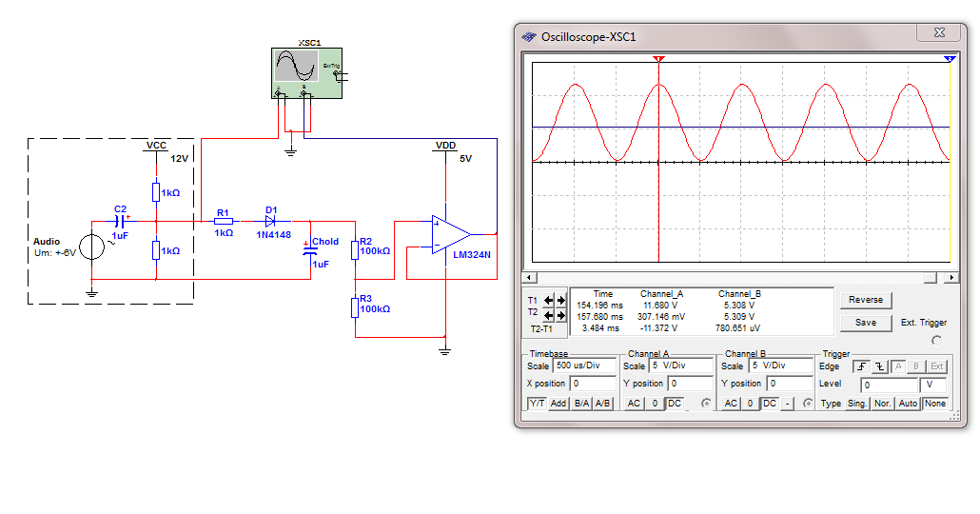Move cursor T2 right with arrow

(560, 314)
